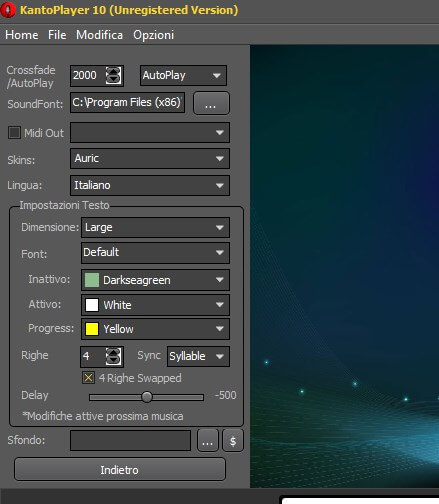This screenshot has width=439, height=504.
Task: Click the KantoPlayer app logo icon
Action: (x=8, y=10)
